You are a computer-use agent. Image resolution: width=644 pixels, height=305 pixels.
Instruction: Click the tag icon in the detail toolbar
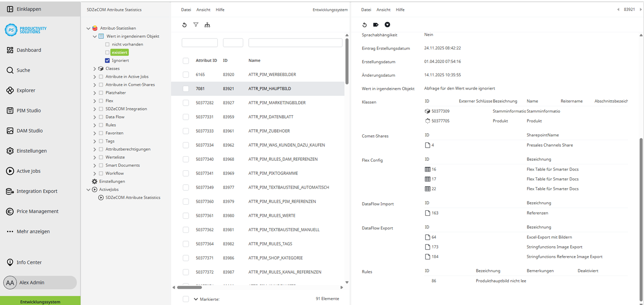click(376, 25)
